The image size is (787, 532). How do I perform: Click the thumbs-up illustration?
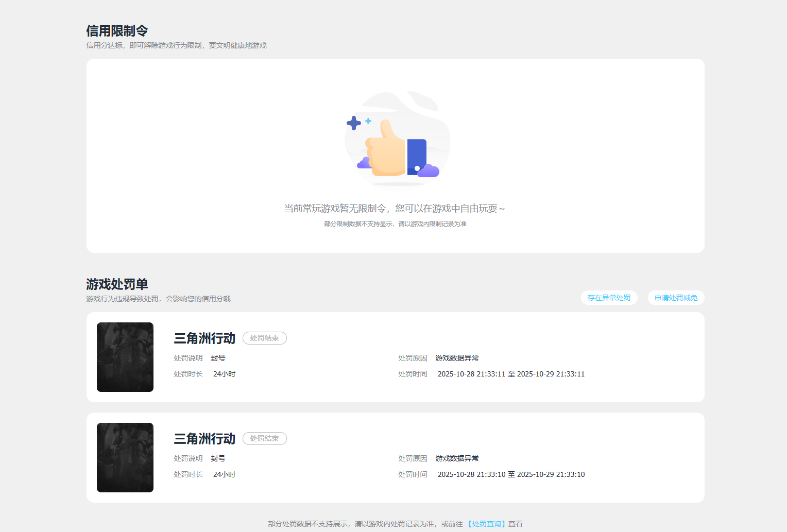coord(396,148)
